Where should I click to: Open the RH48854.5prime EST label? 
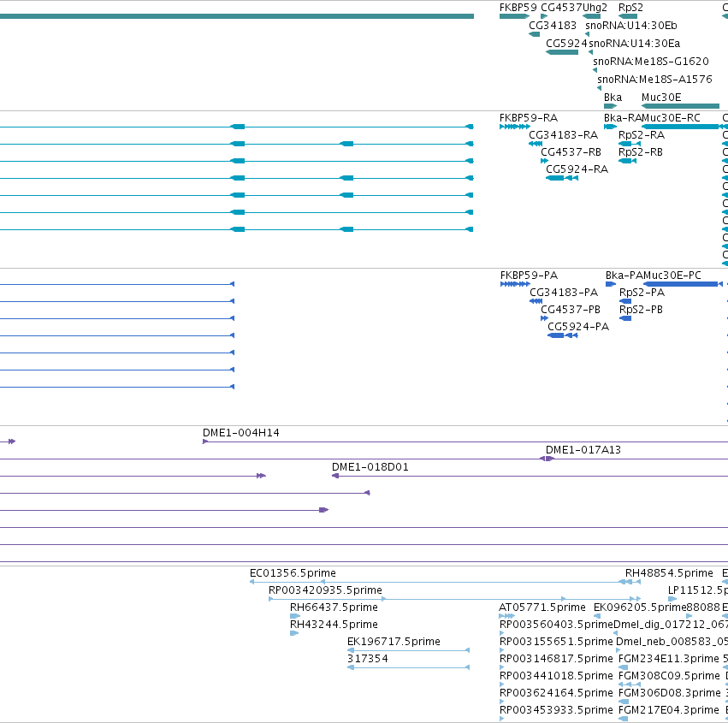pos(669,573)
